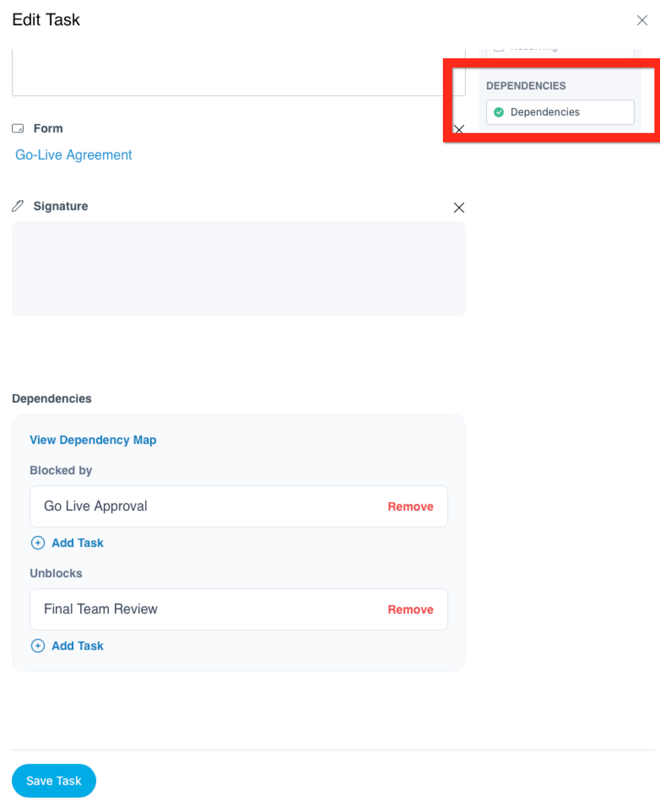Toggle the Dependencies option in sidebar
Screen dimensions: 660x812
tap(560, 112)
